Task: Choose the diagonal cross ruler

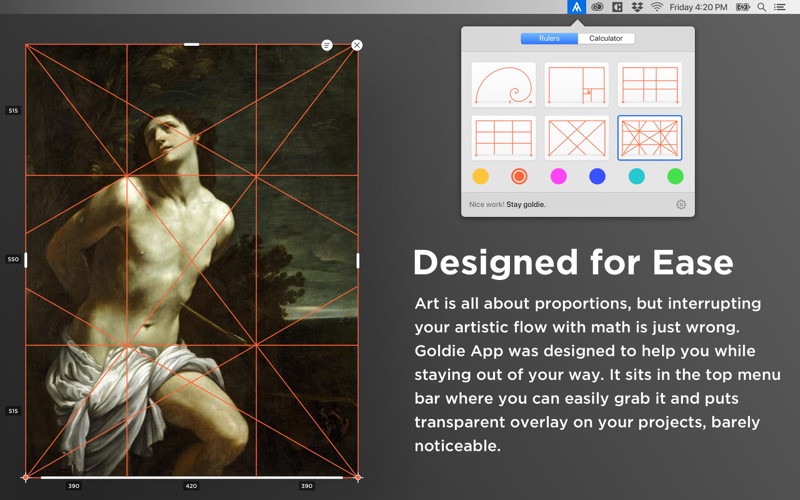Action: tap(577, 138)
